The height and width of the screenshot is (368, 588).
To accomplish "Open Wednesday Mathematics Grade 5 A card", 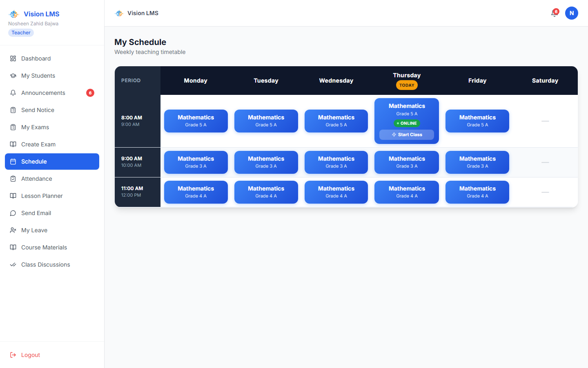I will (336, 121).
